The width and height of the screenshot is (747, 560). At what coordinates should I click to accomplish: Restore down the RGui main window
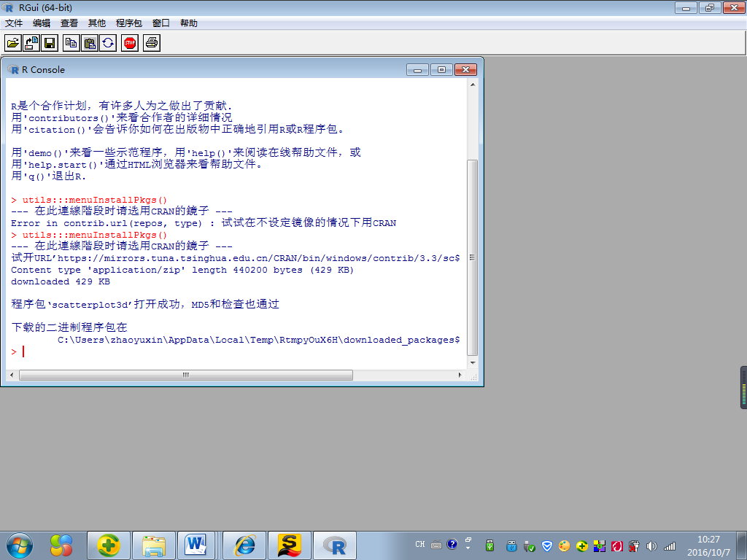point(710,7)
